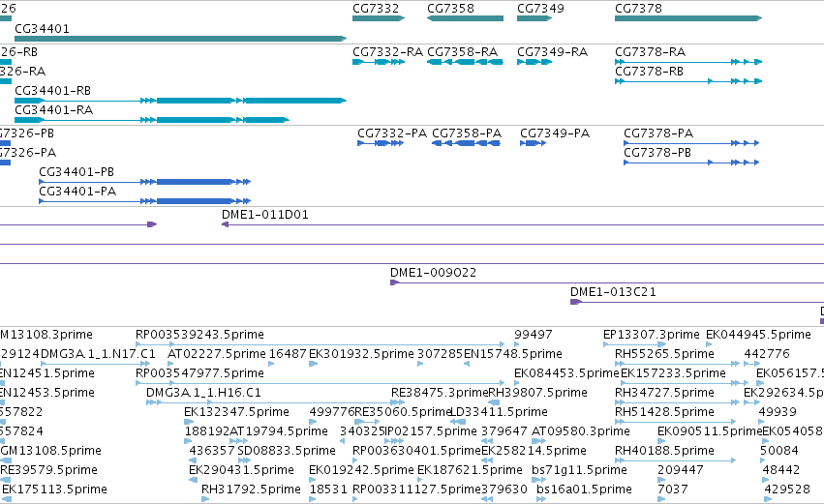Click the AT19794.5prime EST label
This screenshot has height=504, width=824.
279,432
